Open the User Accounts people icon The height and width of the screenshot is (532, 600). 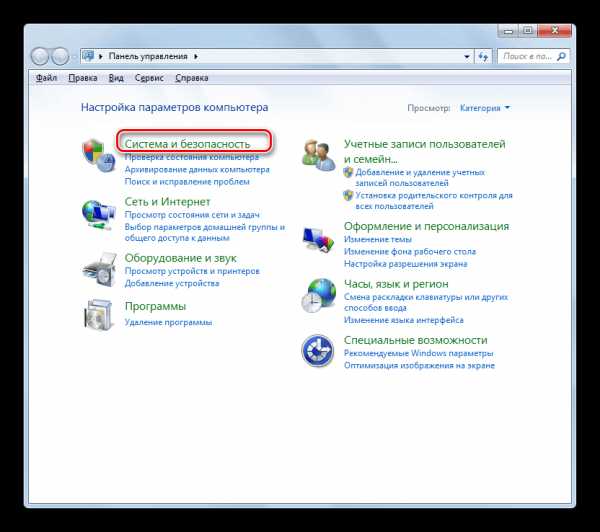(318, 155)
